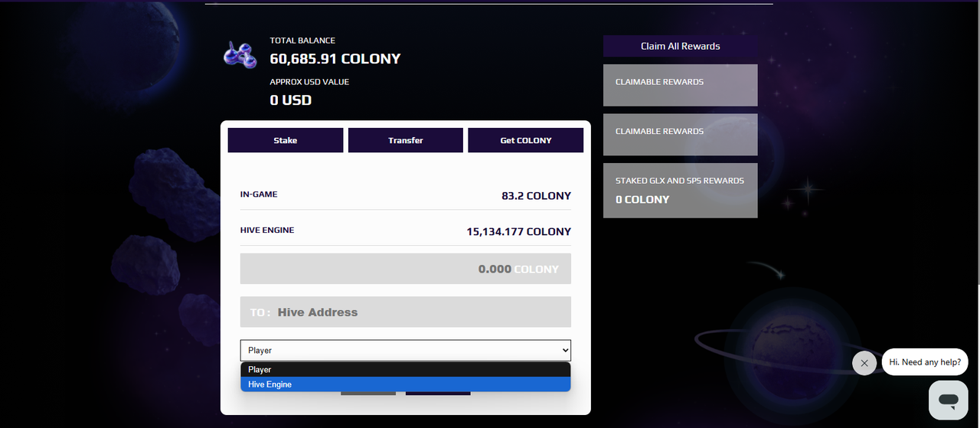Click the 0 COLONY staked rewards value
This screenshot has width=980, height=428.
click(x=642, y=199)
